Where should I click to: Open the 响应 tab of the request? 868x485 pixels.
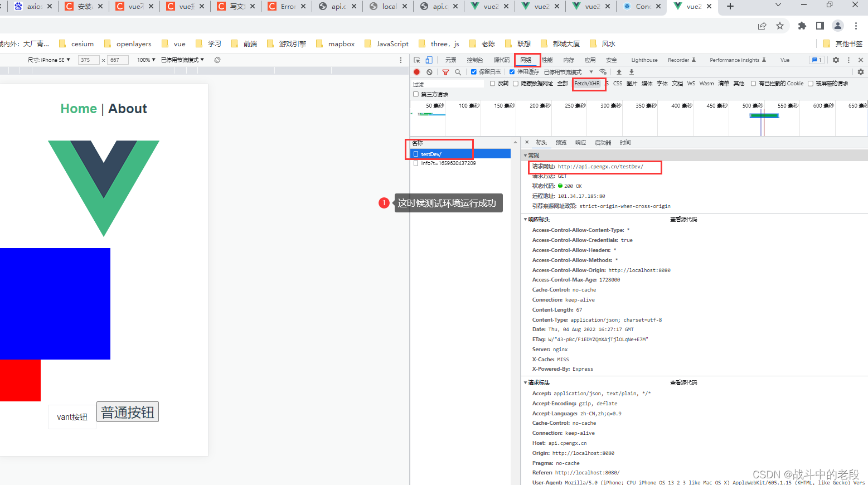(581, 143)
